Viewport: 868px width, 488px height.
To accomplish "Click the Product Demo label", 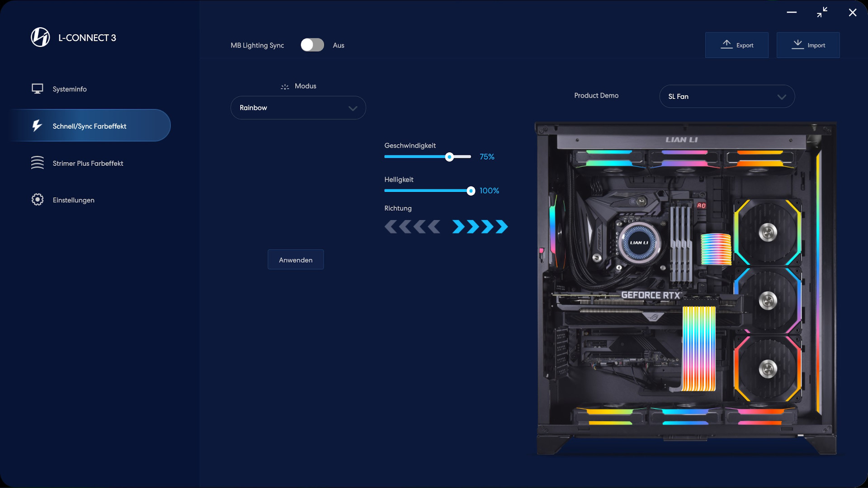I will click(x=596, y=95).
